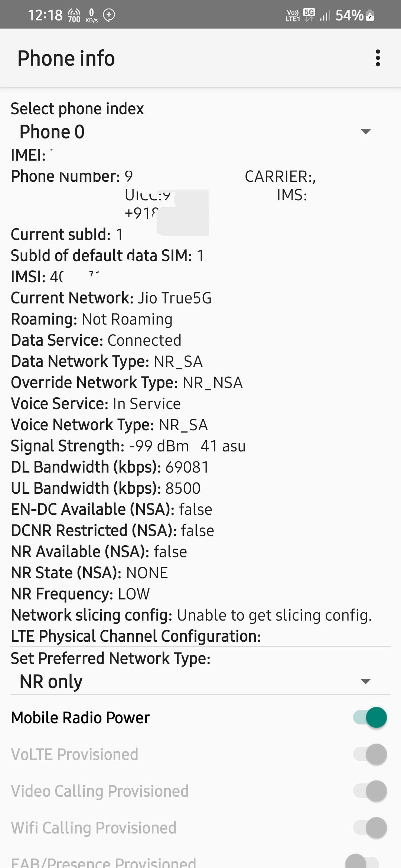Tap the 5G network status icon
The width and height of the screenshot is (401, 868).
pos(309,15)
